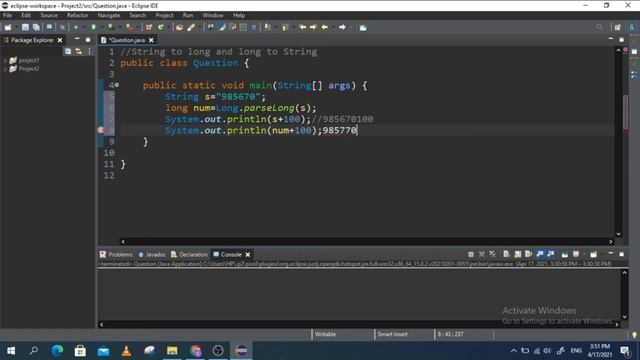
Task: Click the Back navigation arrow in toolbar
Action: pyautogui.click(x=325, y=27)
